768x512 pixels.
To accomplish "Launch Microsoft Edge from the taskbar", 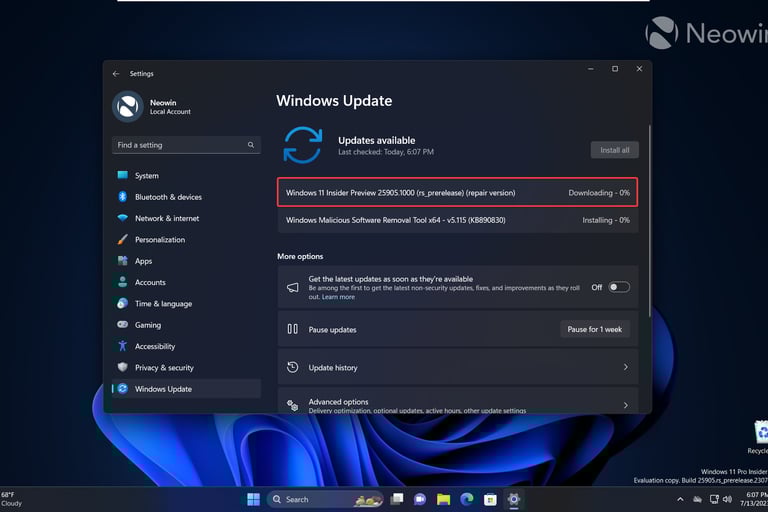I will [467, 499].
